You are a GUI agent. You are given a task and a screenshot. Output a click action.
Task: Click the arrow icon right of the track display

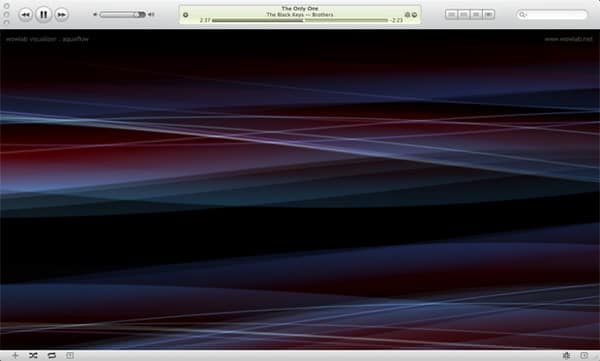pyautogui.click(x=414, y=15)
